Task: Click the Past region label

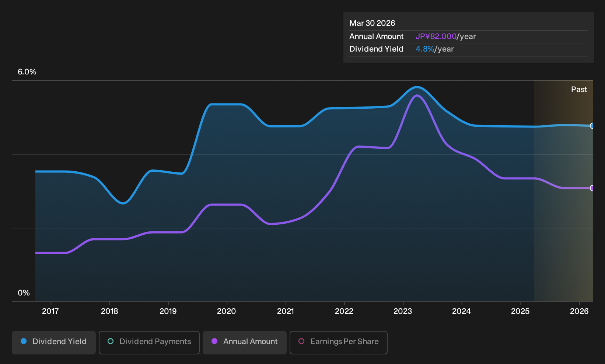Action: (x=579, y=90)
